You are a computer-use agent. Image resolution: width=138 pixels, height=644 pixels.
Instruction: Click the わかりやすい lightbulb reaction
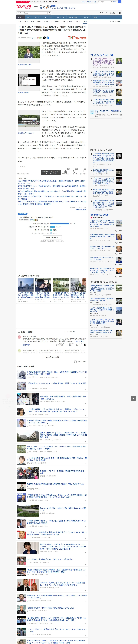74,172
